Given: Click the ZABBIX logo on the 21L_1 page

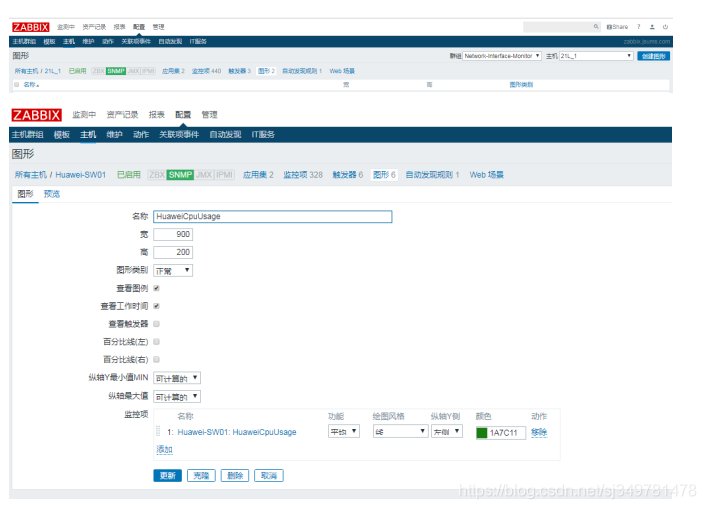Looking at the screenshot, I should (31, 27).
